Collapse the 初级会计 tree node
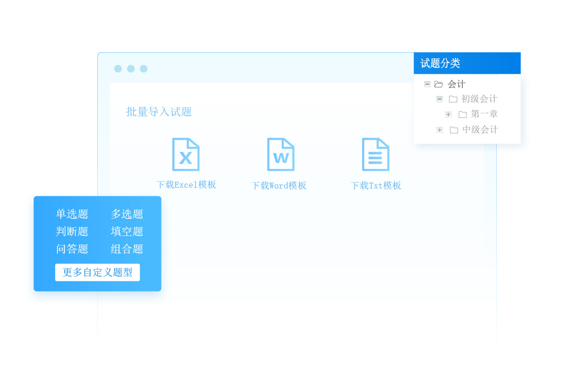This screenshot has height=390, width=588. [440, 99]
